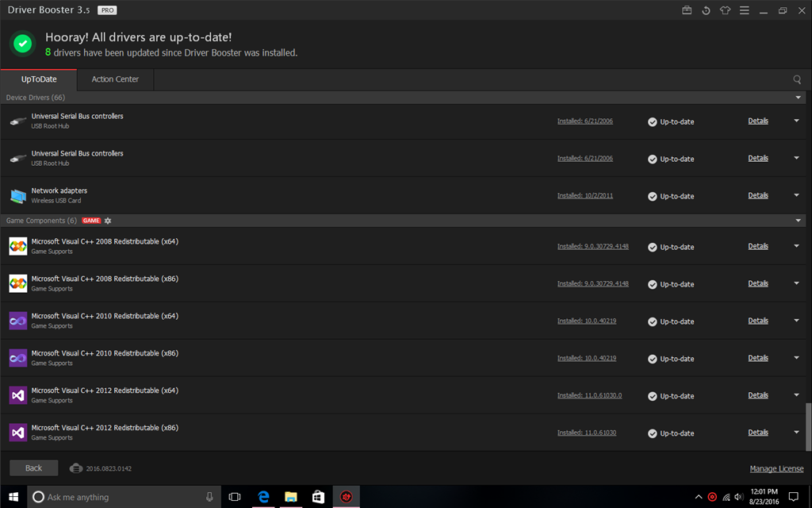
Task: Select Microsoft Visual C++ 2012 Redistributable (x64) row
Action: (403, 395)
